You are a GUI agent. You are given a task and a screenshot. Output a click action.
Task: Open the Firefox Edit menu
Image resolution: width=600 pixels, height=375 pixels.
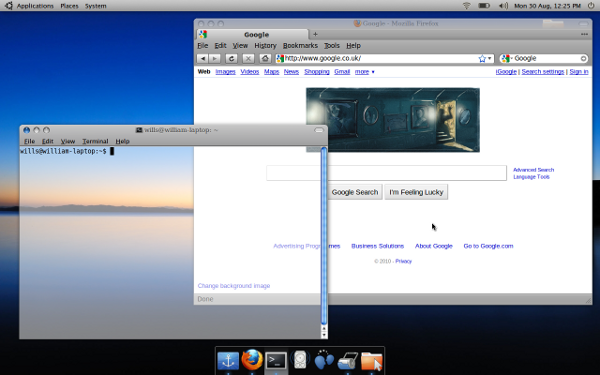220,46
